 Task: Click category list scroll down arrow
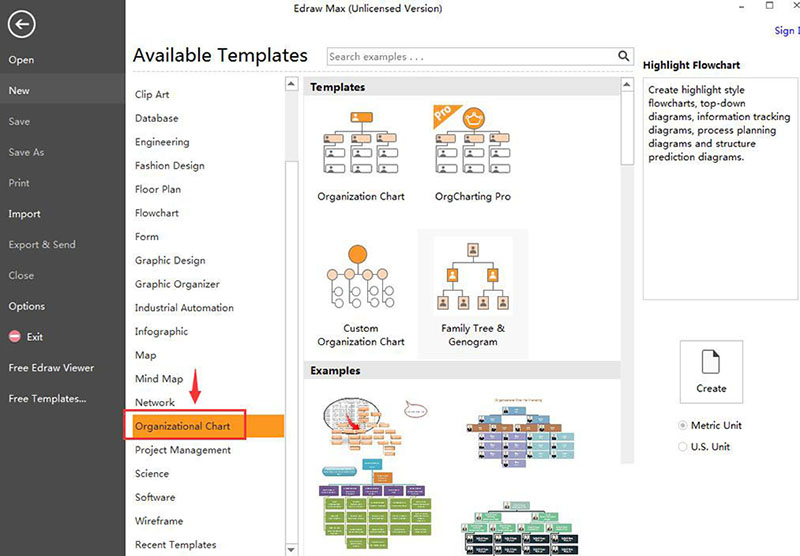pyautogui.click(x=291, y=549)
